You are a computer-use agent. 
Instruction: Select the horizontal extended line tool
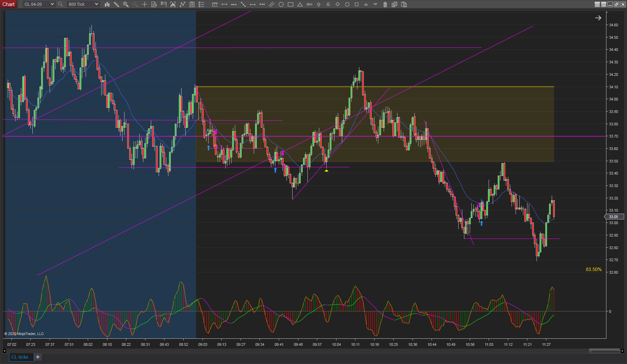coord(262,4)
